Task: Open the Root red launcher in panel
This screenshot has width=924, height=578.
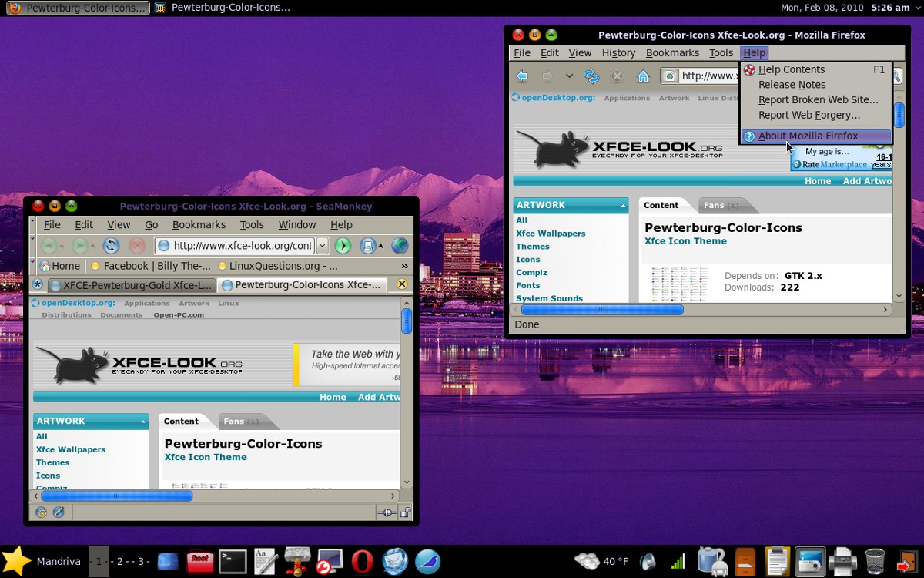Action: (199, 561)
